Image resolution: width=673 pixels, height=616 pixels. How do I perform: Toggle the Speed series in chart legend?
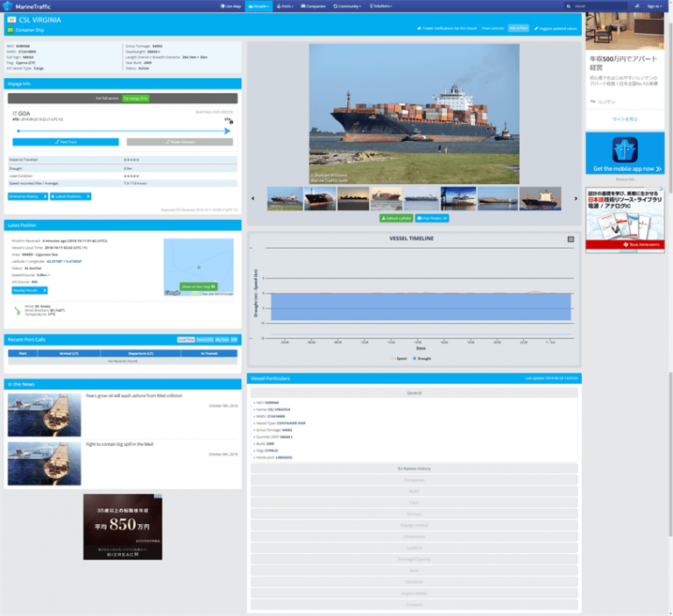pos(399,358)
